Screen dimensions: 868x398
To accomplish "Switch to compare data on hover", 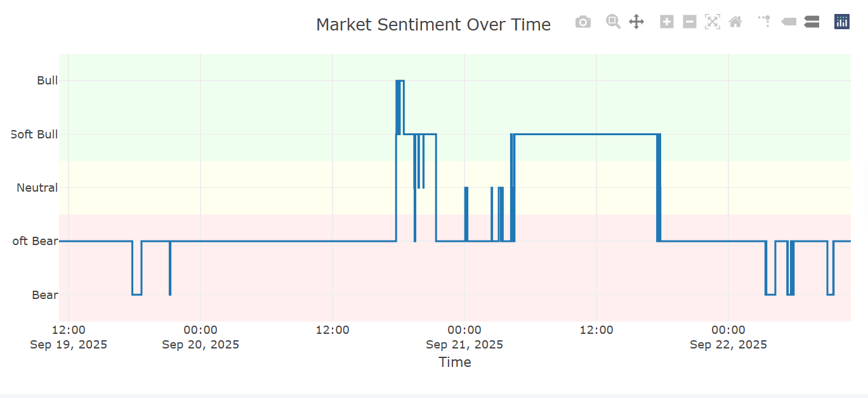I will pyautogui.click(x=812, y=22).
